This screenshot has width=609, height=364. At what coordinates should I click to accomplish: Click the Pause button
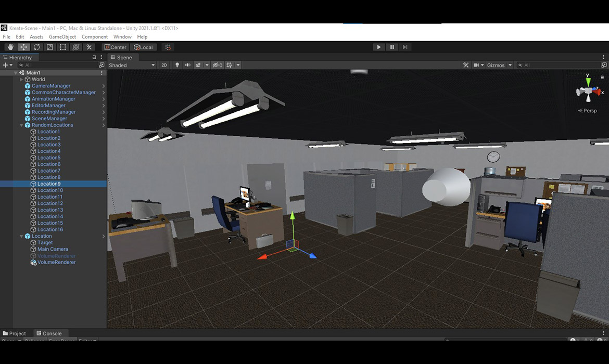[x=392, y=47]
